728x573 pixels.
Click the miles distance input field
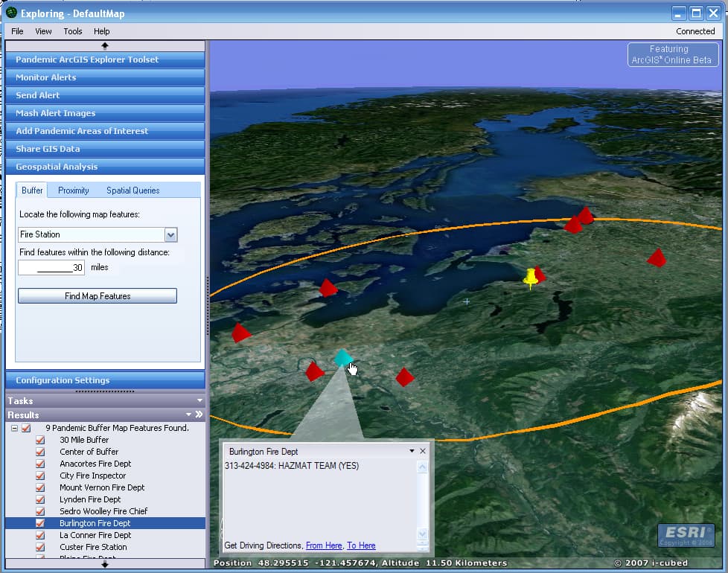point(51,267)
